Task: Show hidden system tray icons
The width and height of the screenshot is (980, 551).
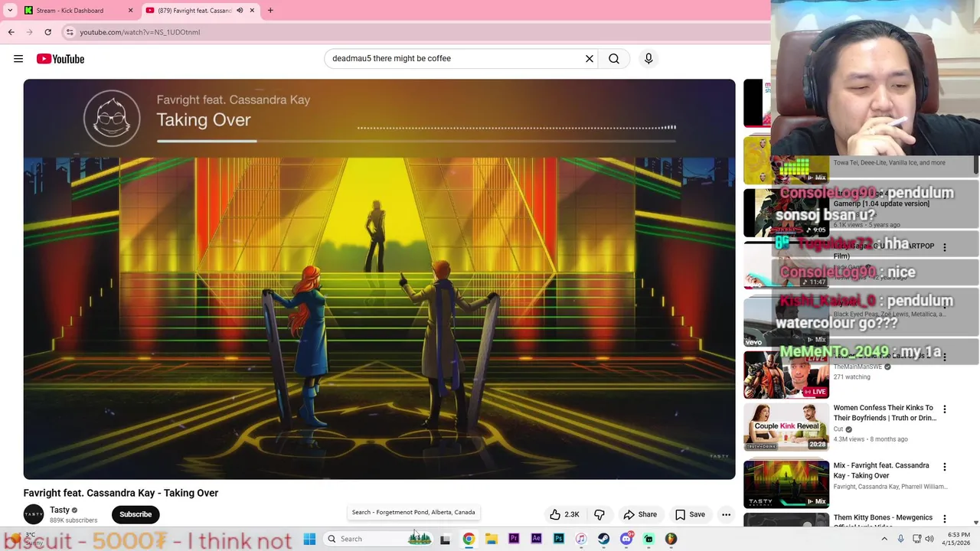Action: (x=884, y=539)
